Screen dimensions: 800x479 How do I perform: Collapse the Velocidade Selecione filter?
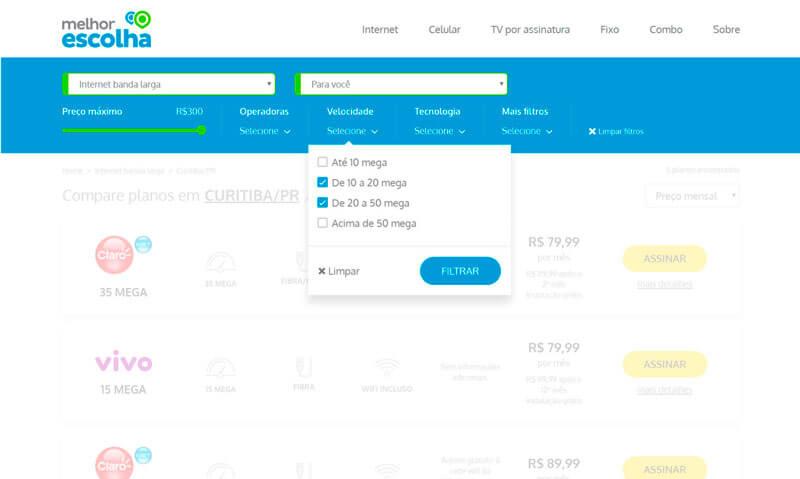352,131
